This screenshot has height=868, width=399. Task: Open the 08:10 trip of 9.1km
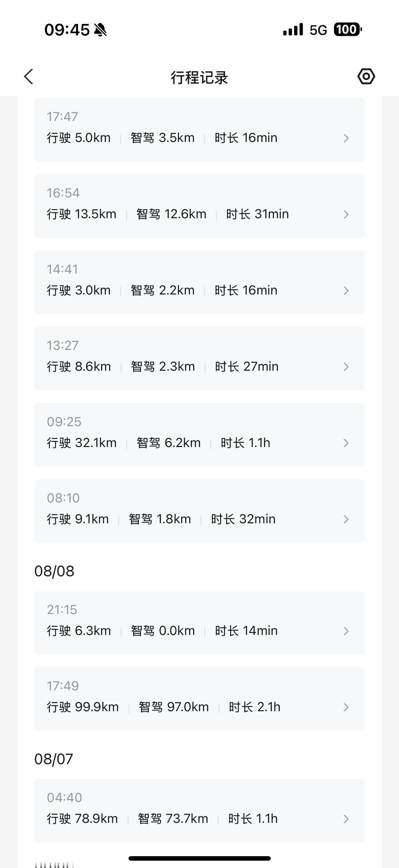[199, 511]
